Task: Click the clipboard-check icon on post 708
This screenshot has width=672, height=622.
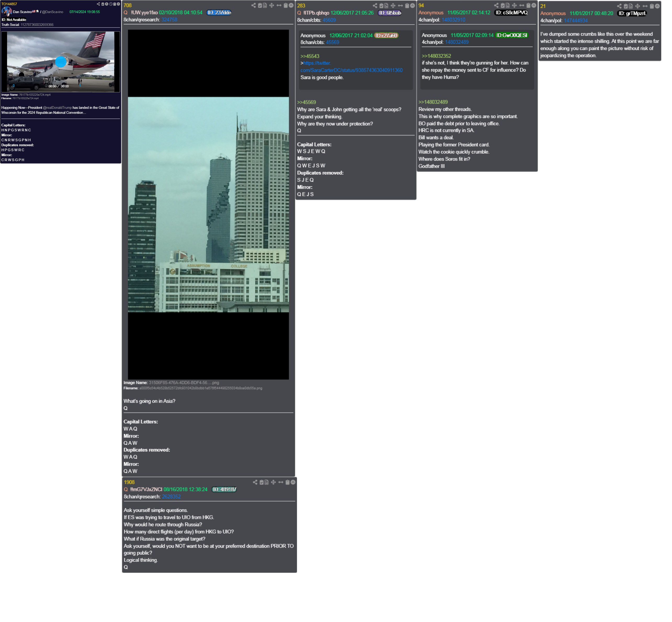Action: click(x=260, y=5)
